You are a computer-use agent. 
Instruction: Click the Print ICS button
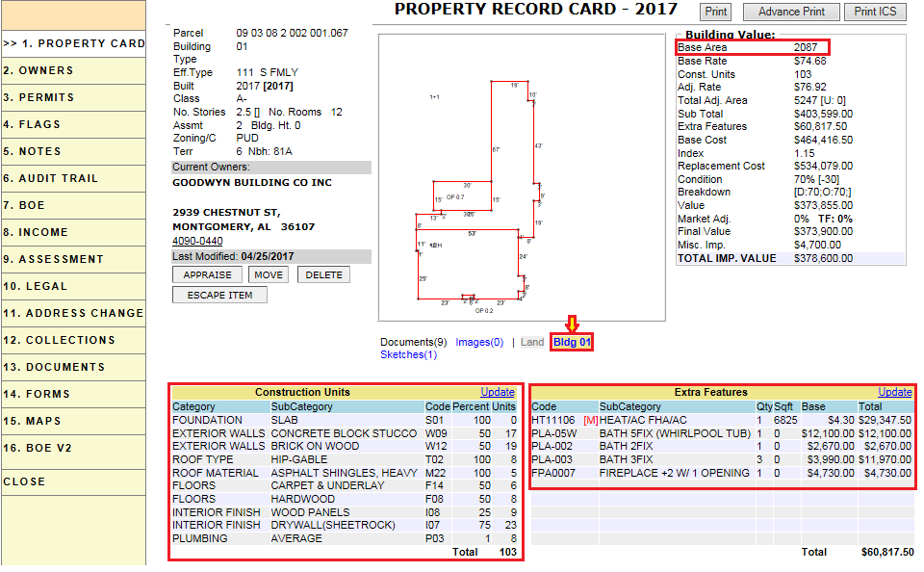coord(875,12)
